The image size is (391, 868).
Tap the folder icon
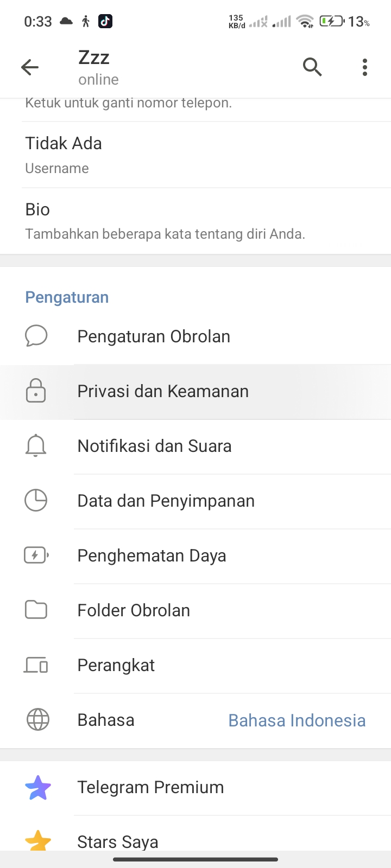coord(36,610)
